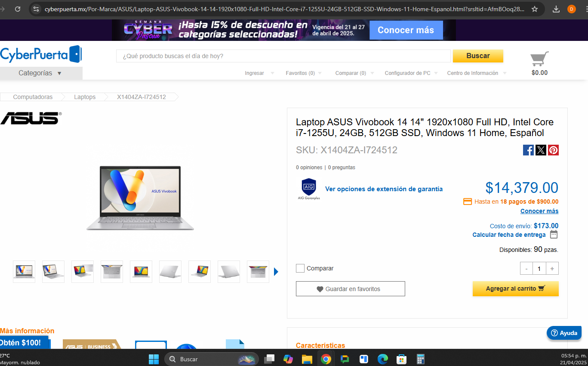Screen dimensions: 588x366
Task: Show next product thumbnails arrow
Action: [x=276, y=272]
